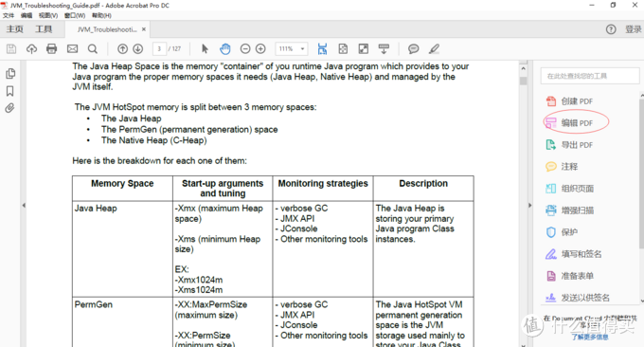The width and height of the screenshot is (644, 347).
Task: Switch to the 工具 tab
Action: (44, 29)
